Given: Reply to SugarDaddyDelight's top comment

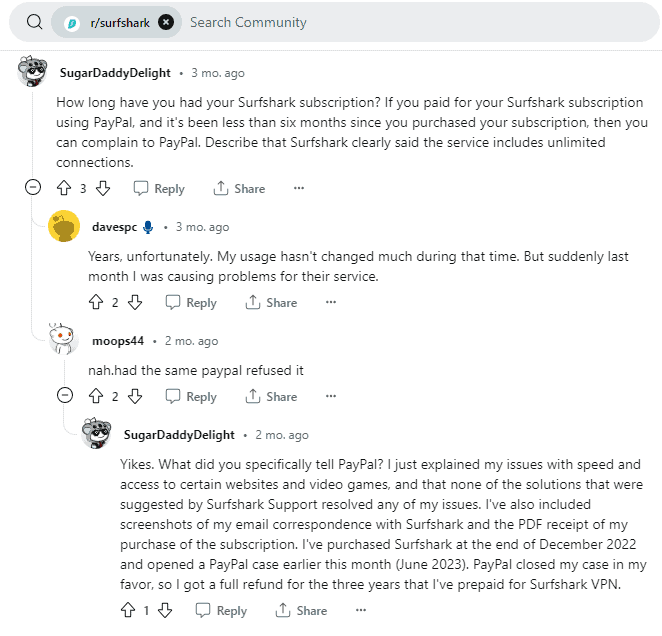Looking at the screenshot, I should pos(159,188).
